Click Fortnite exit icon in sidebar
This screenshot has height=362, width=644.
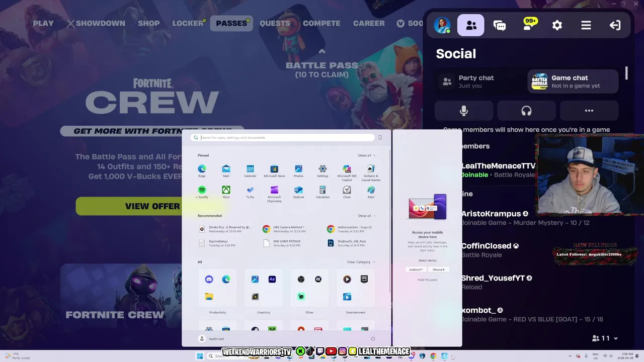pyautogui.click(x=615, y=25)
